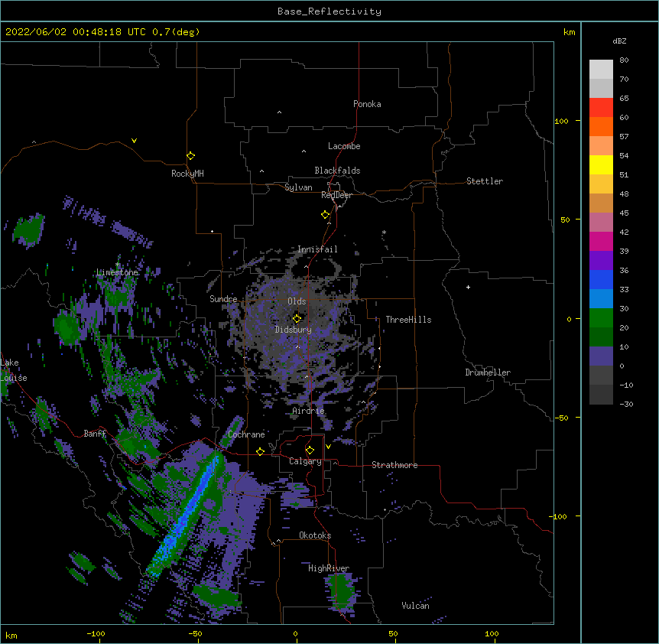Click the Okotoks city label
Viewport: 659px width, 644px height.
click(x=315, y=535)
